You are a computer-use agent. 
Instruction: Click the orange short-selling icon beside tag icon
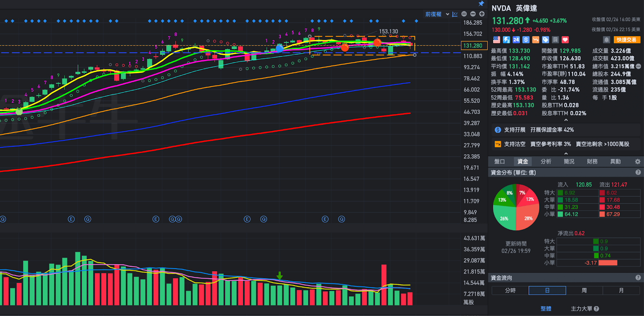tap(536, 40)
